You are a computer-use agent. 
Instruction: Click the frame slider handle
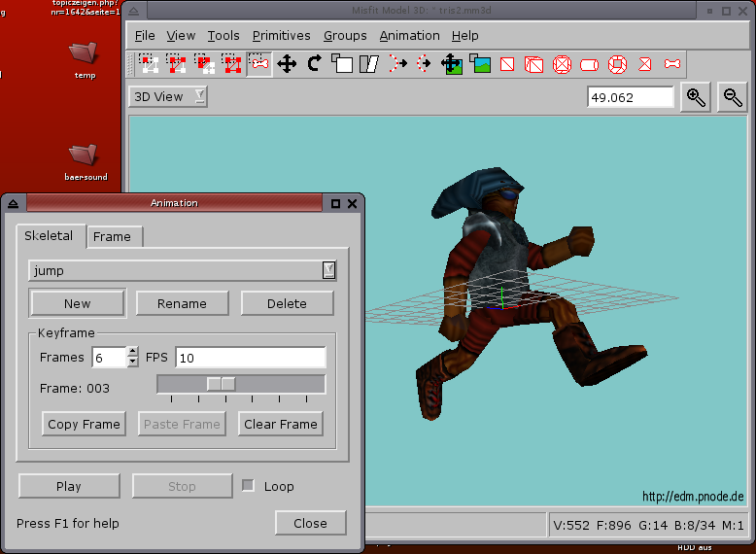[x=221, y=384]
